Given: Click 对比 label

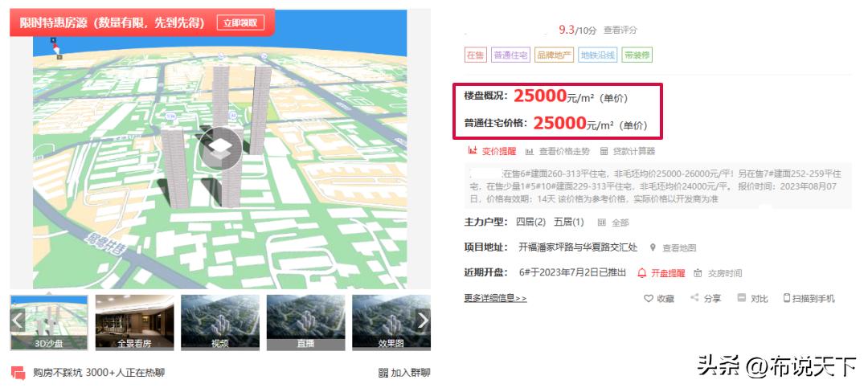Looking at the screenshot, I should [759, 298].
